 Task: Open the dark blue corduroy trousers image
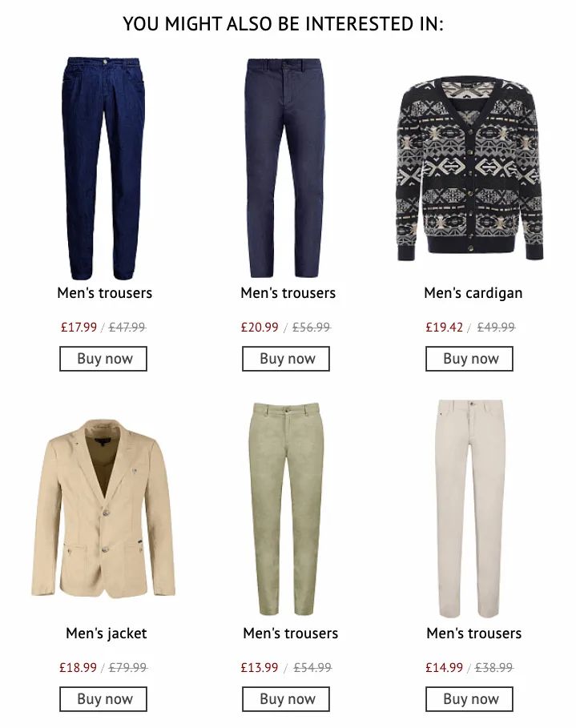(104, 168)
